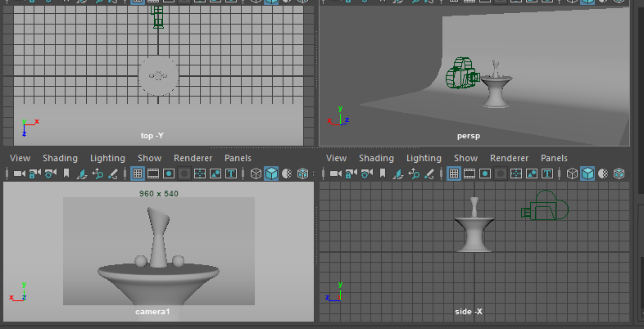Switch to Wireframe display in side view toolbar

572,174
